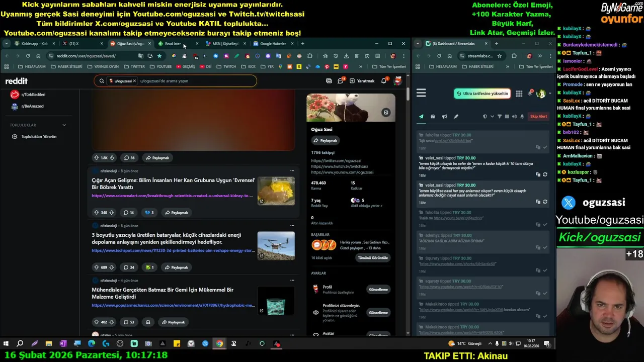Click Tümünü Görüntüle achievements button
Viewport: 644px width, 362px height.
tap(373, 258)
